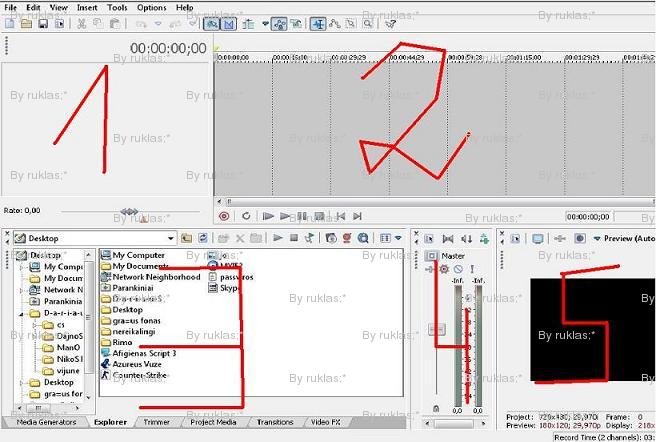Click the Copy icon in toolbar
The width and height of the screenshot is (656, 442).
pos(98,24)
